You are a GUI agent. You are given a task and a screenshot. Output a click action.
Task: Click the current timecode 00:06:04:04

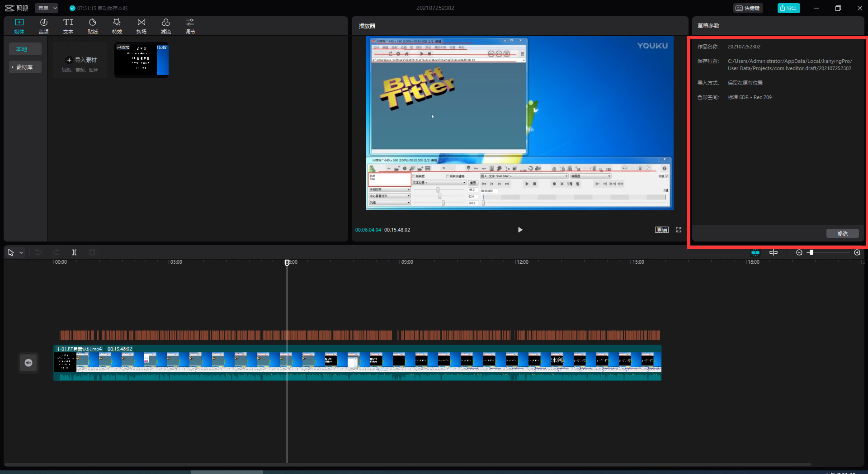pos(368,230)
